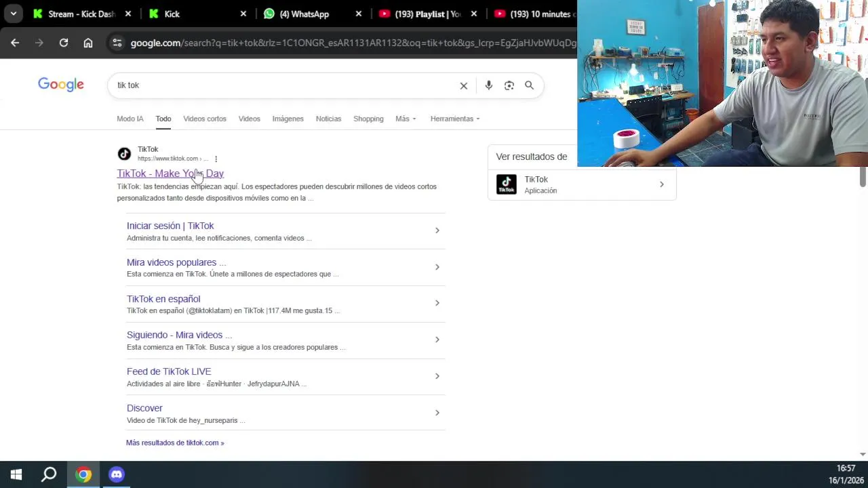868x488 pixels.
Task: Open Windows taskbar search
Action: click(49, 474)
